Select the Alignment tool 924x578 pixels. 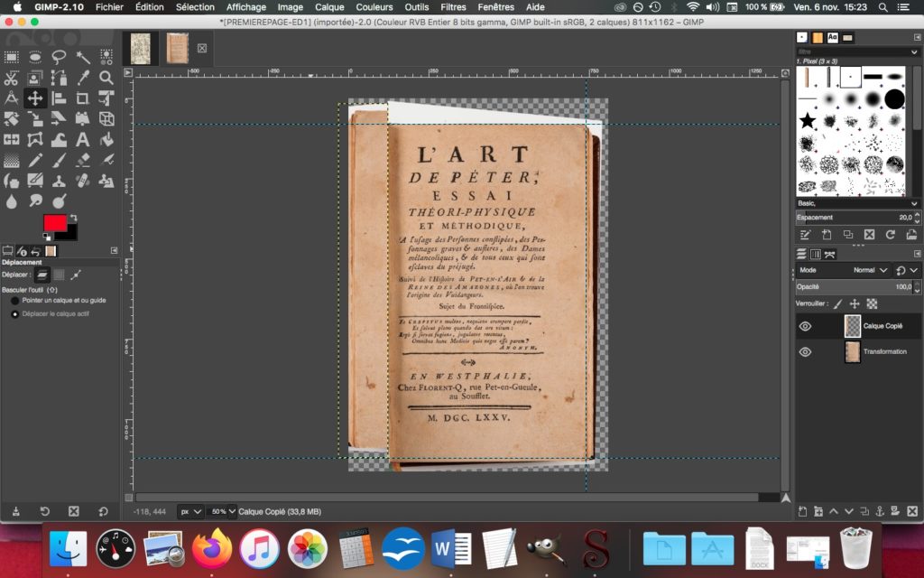pos(59,98)
